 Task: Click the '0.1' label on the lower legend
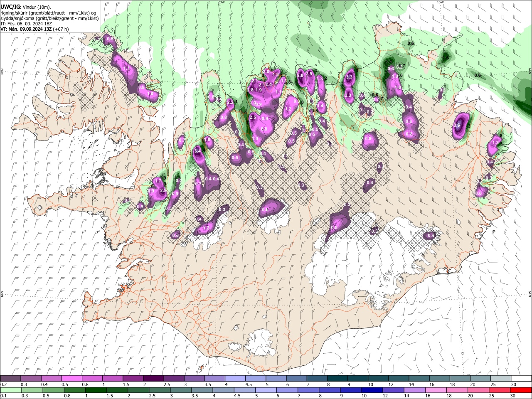tap(3, 396)
